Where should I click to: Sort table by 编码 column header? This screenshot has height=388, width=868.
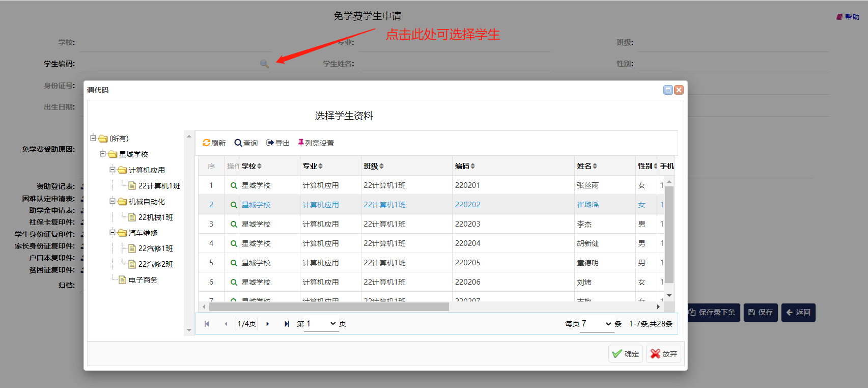point(465,166)
